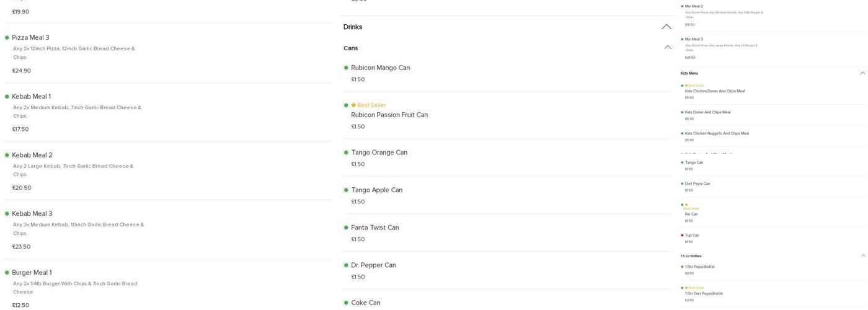Click the green dot beside Dr. Pepper Can
The image size is (868, 310).
[346, 265]
